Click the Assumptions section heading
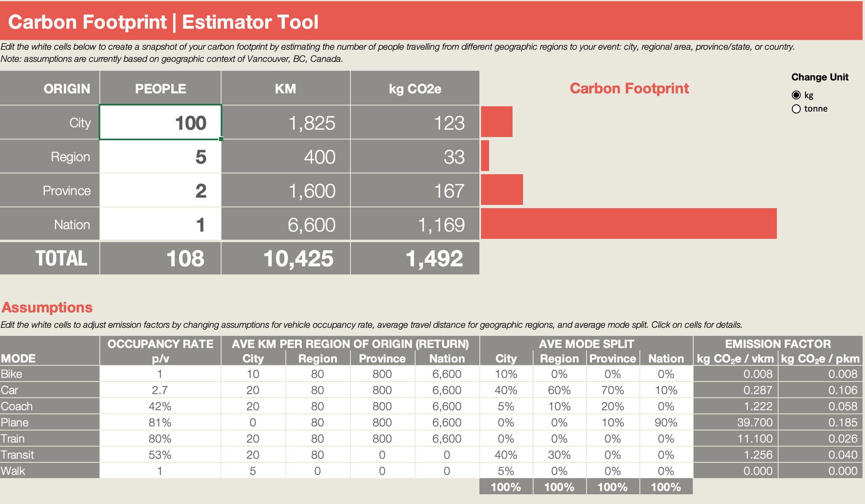Image resolution: width=865 pixels, height=504 pixels. (x=47, y=308)
